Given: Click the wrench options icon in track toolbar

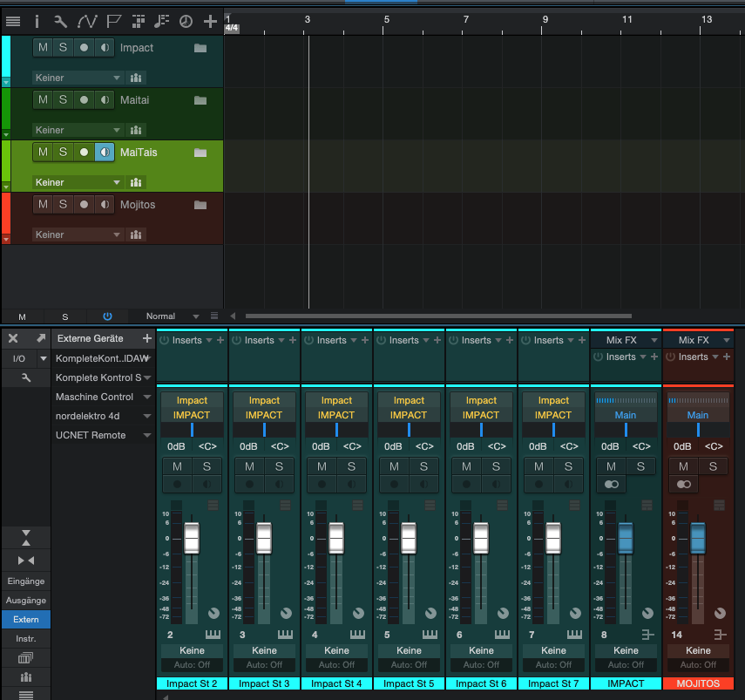Looking at the screenshot, I should click(60, 21).
